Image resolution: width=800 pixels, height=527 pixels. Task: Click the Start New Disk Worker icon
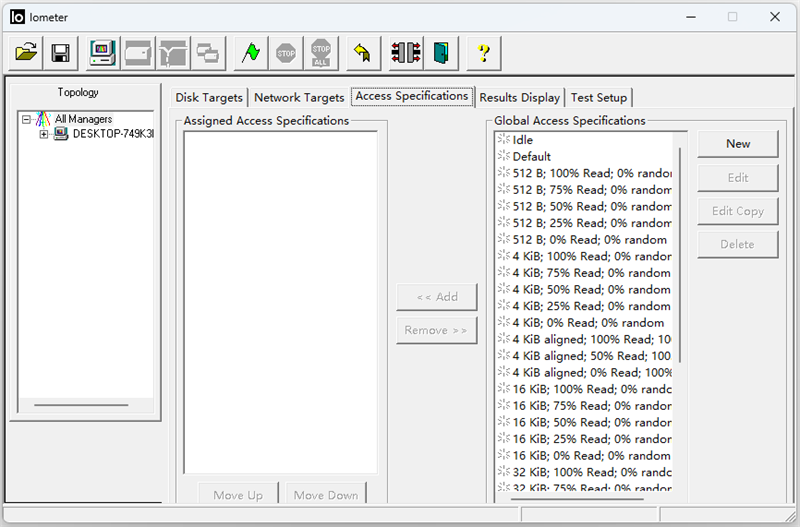coord(138,53)
